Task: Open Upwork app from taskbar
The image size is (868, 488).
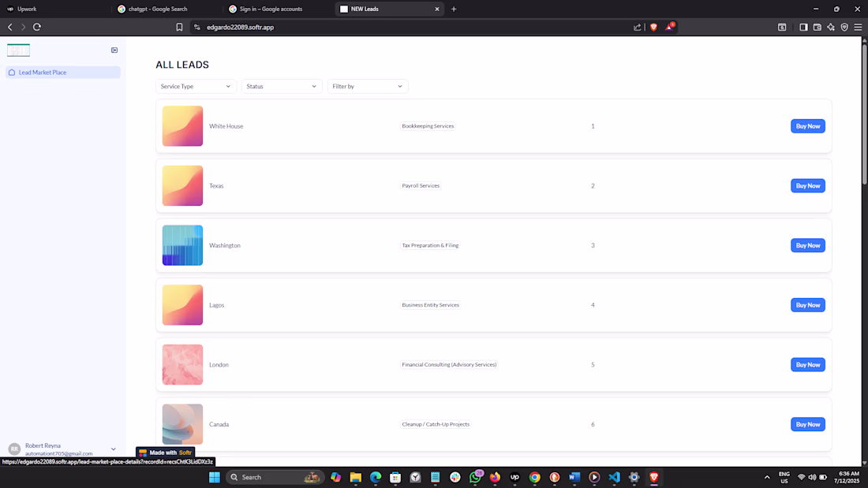Action: click(x=514, y=477)
